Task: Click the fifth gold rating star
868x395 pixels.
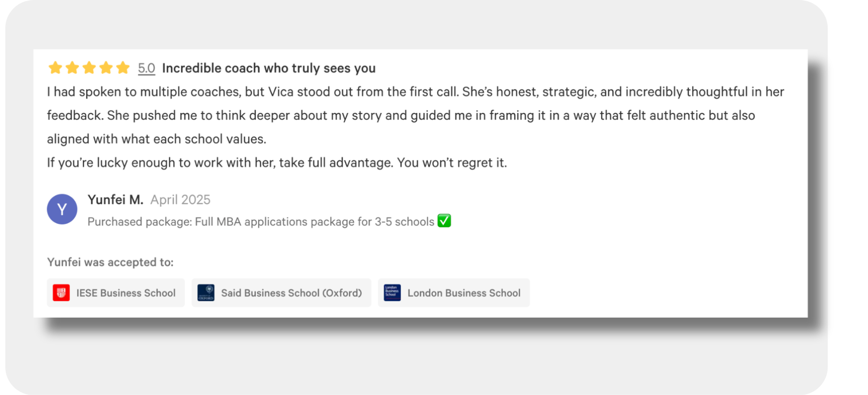Action: (x=123, y=68)
